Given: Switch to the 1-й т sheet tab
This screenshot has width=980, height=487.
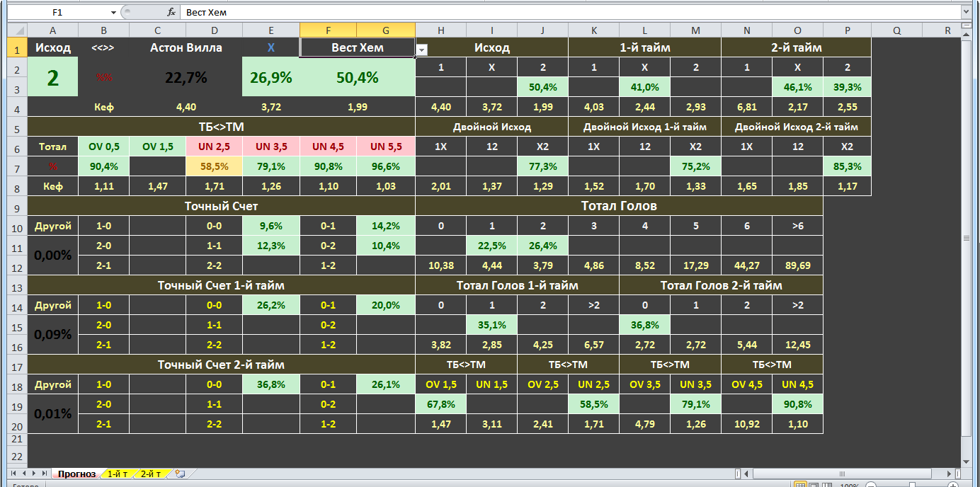Looking at the screenshot, I should click(118, 474).
